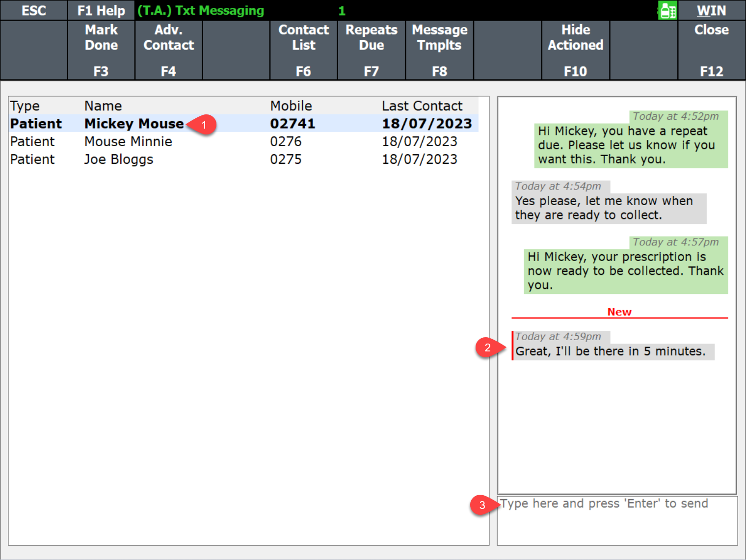Click the Name column header
This screenshot has width=746, height=560.
coord(103,106)
